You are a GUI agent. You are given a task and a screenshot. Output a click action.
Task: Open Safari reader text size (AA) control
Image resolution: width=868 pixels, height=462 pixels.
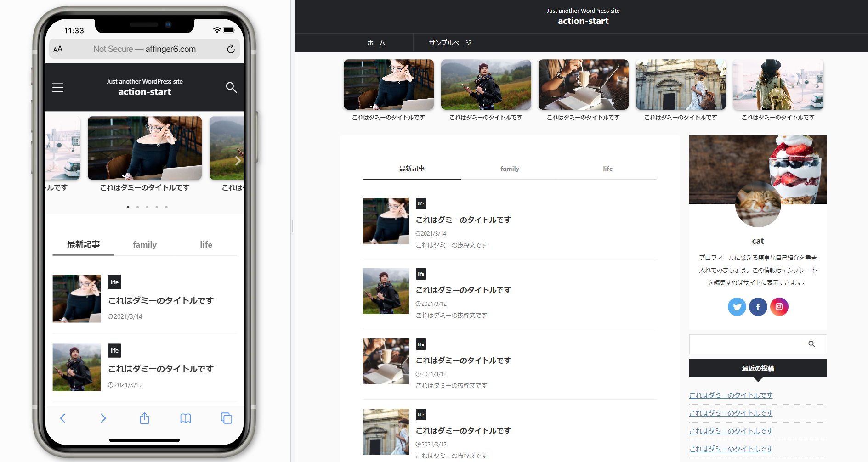click(x=58, y=49)
